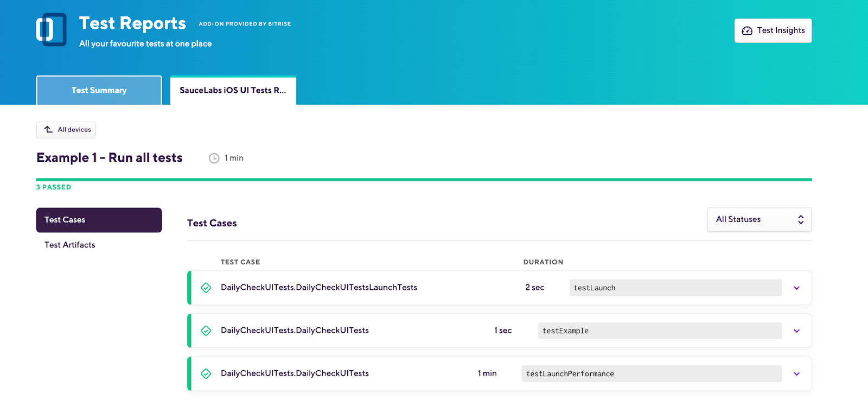
Task: Click the ADD-ON PROVIDED BY BITRISE label
Action: click(x=245, y=24)
